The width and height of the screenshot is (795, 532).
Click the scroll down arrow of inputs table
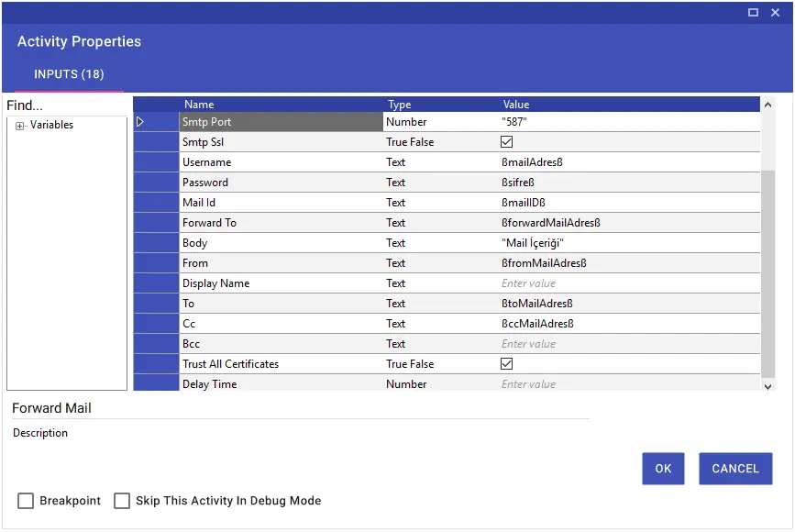tap(767, 386)
